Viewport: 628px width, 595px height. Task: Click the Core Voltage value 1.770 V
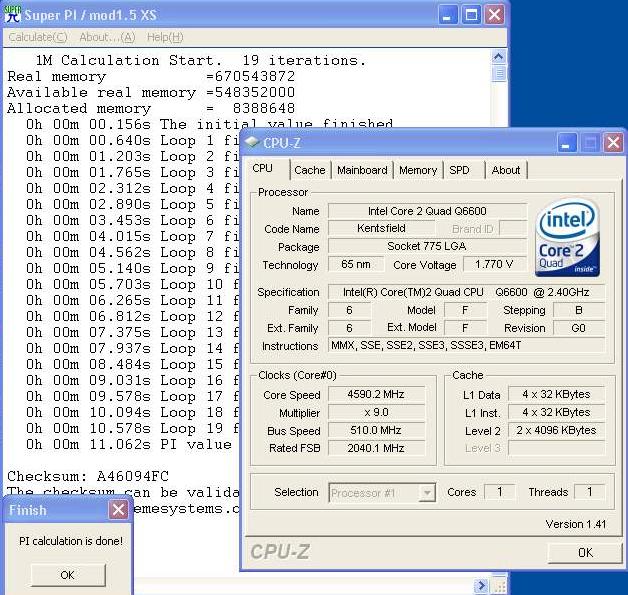[495, 264]
